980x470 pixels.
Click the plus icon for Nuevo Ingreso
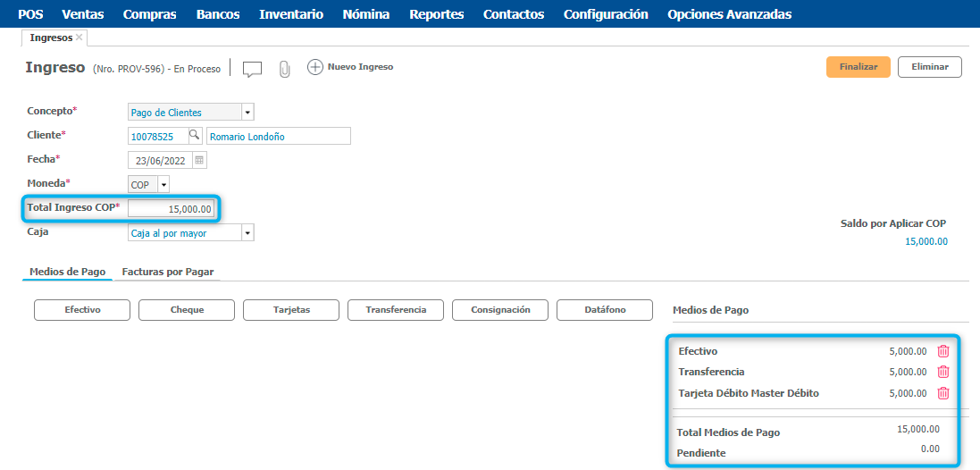314,67
